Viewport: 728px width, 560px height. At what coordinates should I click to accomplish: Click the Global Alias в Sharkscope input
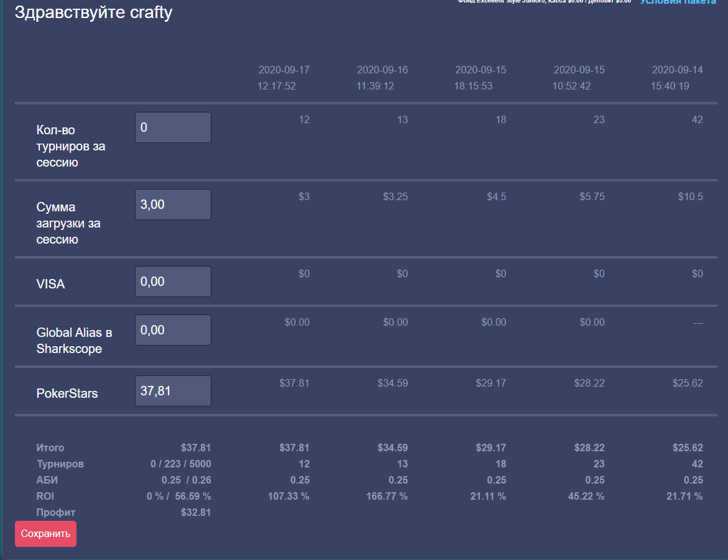click(173, 330)
